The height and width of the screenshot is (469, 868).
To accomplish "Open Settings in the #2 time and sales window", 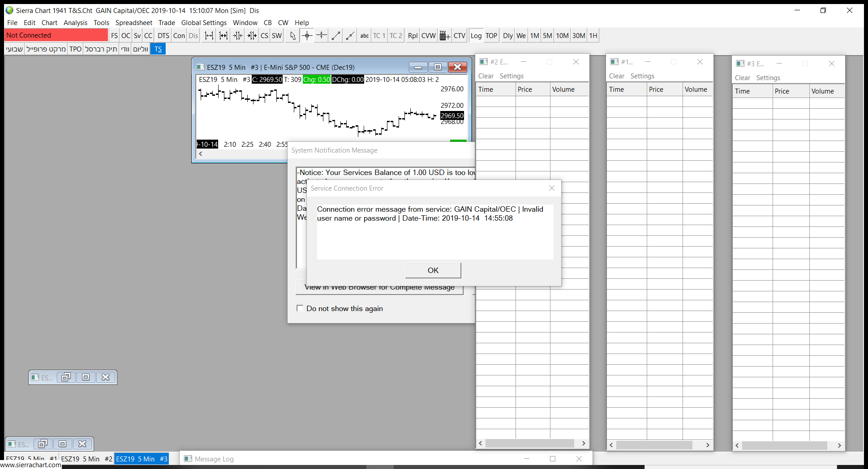I will tap(511, 76).
